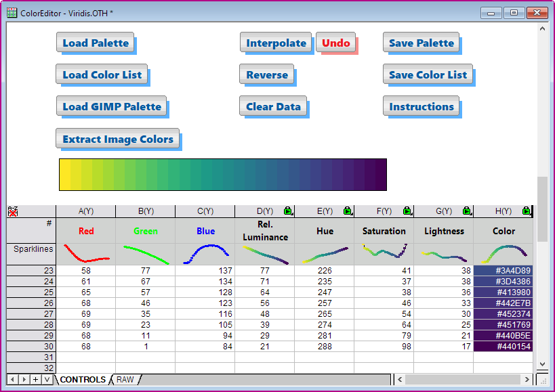Image resolution: width=555 pixels, height=392 pixels.
Task: Click the Load Palette button
Action: click(x=95, y=42)
